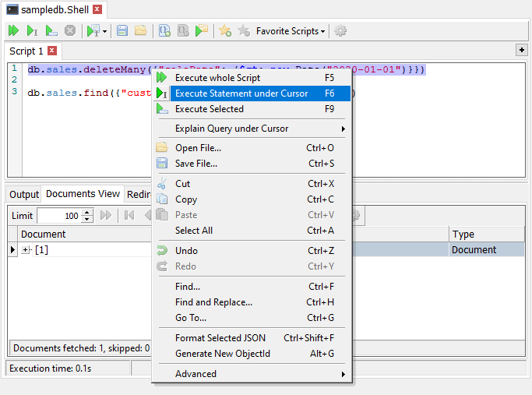Screen dimensions: 532x395
Task: Click the Type column header
Action: pyautogui.click(x=487, y=234)
